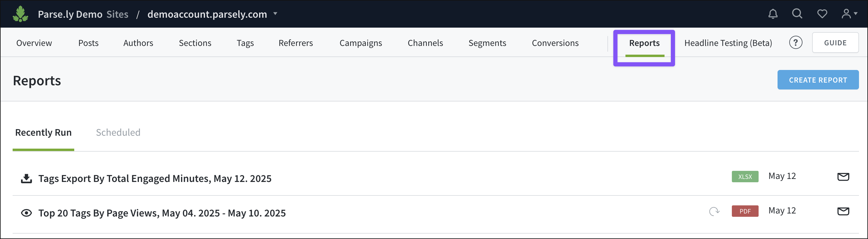This screenshot has width=868, height=239.
Task: Click the GUIDE button
Action: point(835,43)
